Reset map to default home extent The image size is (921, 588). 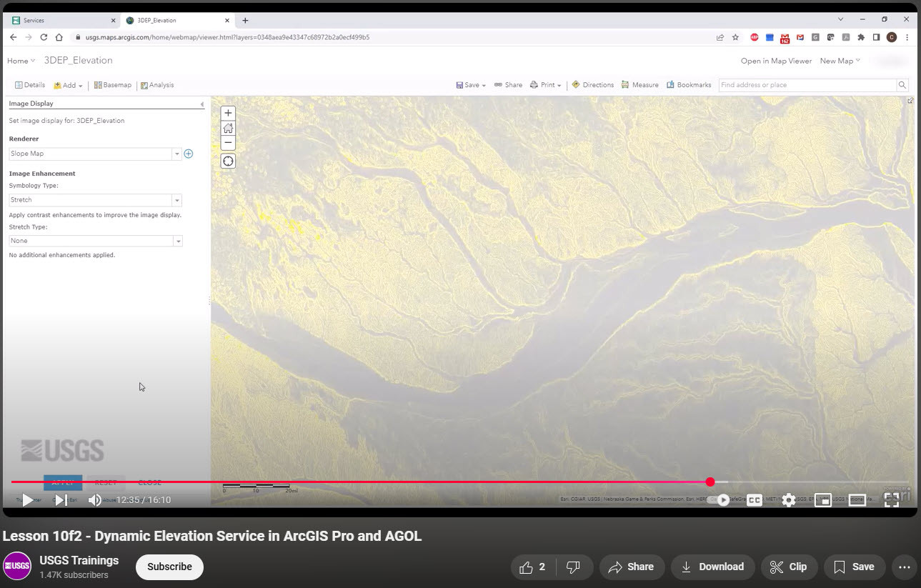[x=228, y=128]
